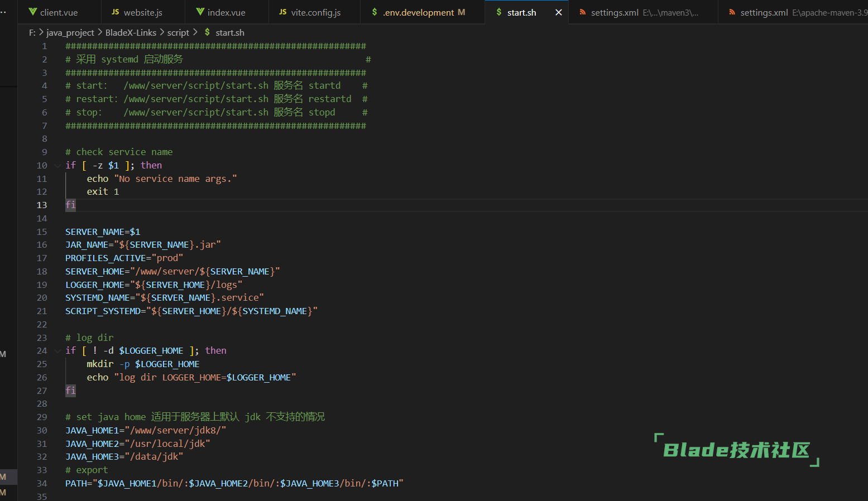Click the Vue icon on client.vue tab

point(32,12)
